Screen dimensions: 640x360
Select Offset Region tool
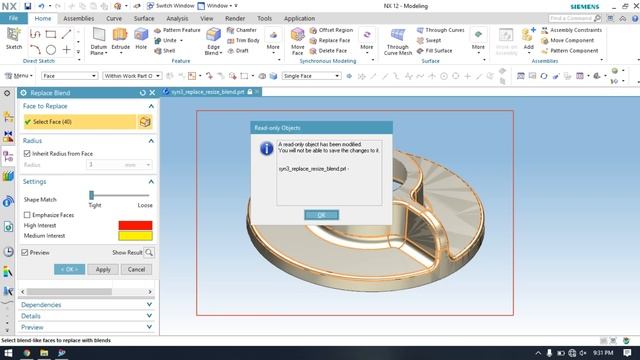tap(331, 30)
